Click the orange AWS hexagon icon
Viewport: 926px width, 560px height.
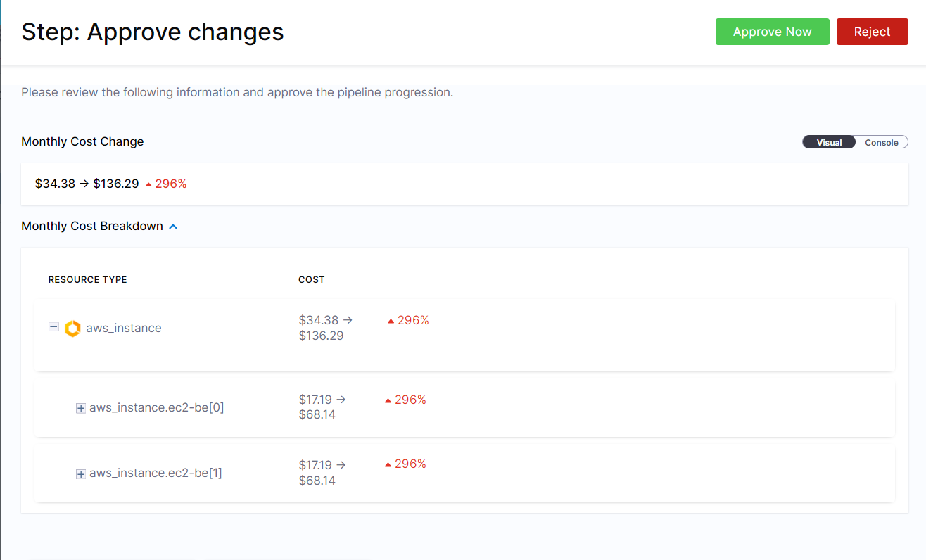tap(72, 329)
